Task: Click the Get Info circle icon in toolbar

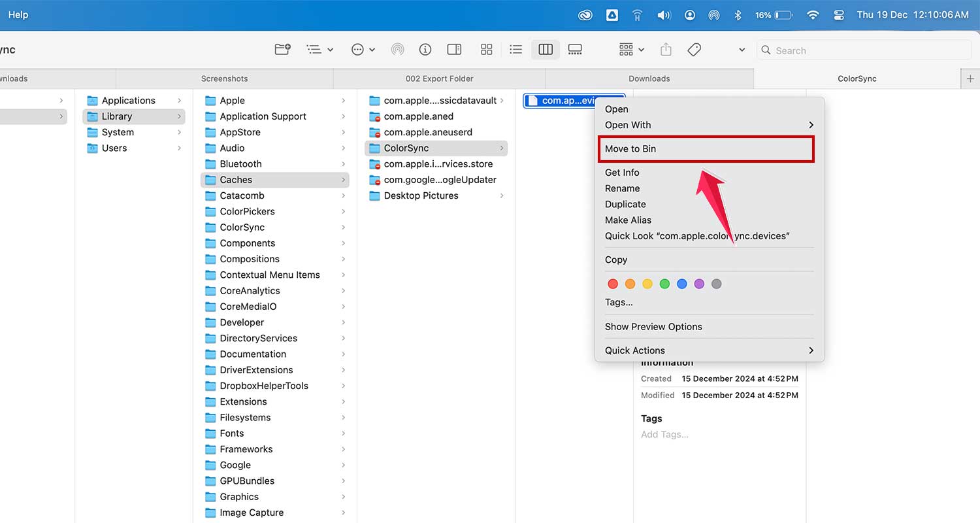Action: point(425,49)
